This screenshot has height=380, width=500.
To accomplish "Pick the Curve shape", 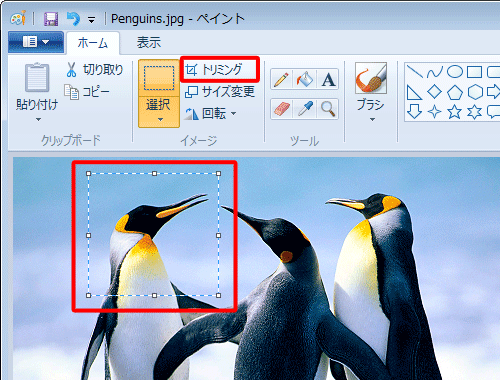I will [435, 71].
